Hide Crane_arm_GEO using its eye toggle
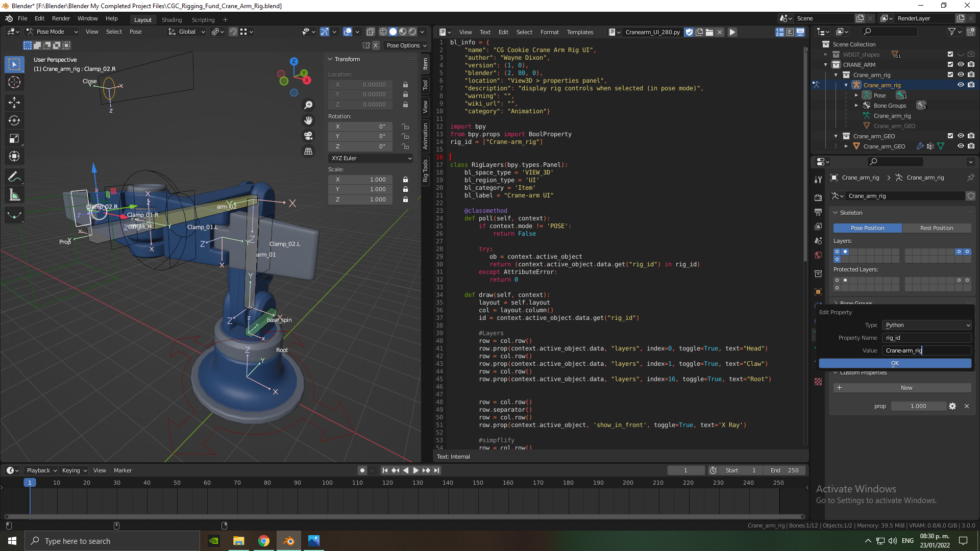The width and height of the screenshot is (980, 551). click(x=961, y=146)
